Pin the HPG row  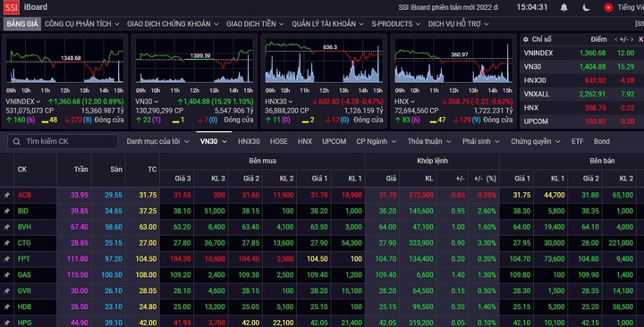(7, 323)
